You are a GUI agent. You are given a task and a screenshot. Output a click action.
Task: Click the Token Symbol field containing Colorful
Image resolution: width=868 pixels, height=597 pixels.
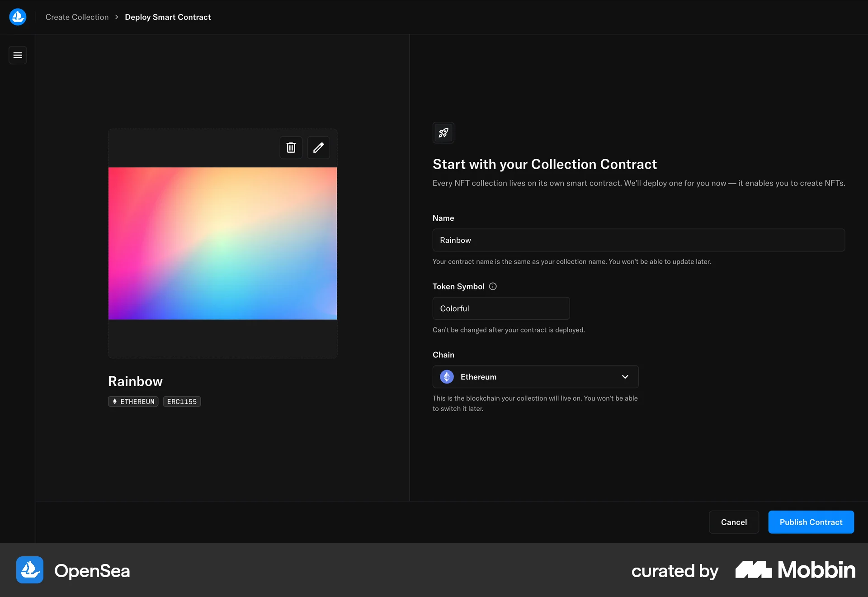(x=500, y=308)
